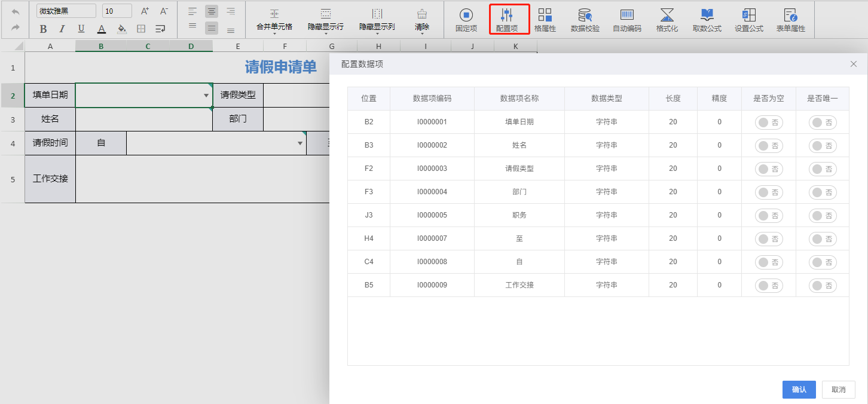Screen dimensions: 868x404
Task: Pick the cell fill color tool
Action: tap(121, 29)
